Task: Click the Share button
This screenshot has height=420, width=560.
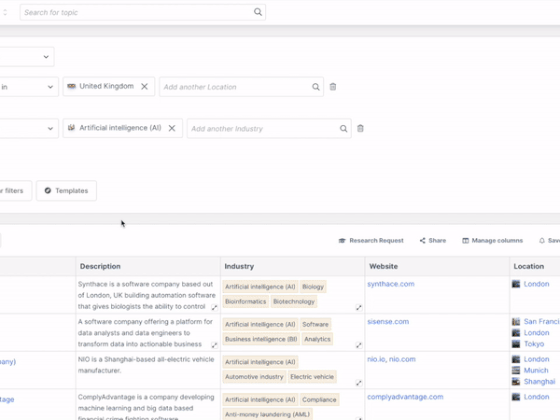Action: coord(432,240)
